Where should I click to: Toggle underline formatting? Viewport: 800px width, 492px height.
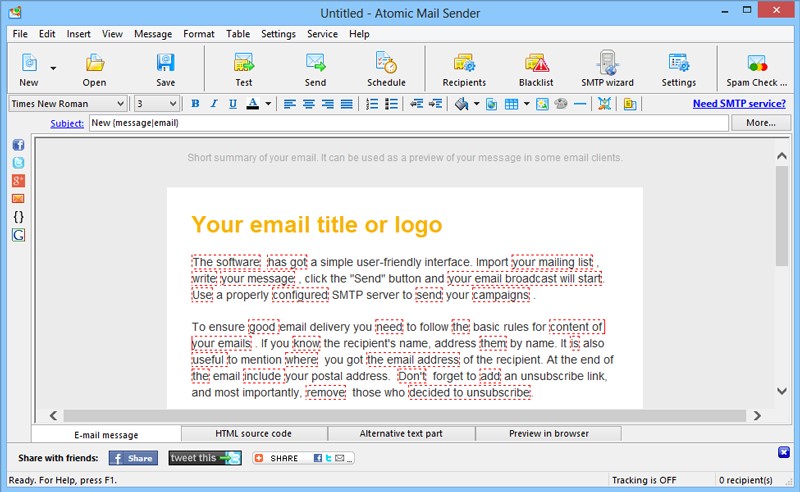(233, 104)
